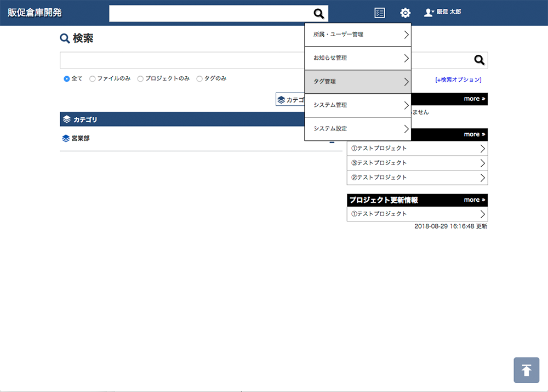The width and height of the screenshot is (548, 392).
Task: Click the stack icon in カテゴリ header
Action: pyautogui.click(x=67, y=119)
